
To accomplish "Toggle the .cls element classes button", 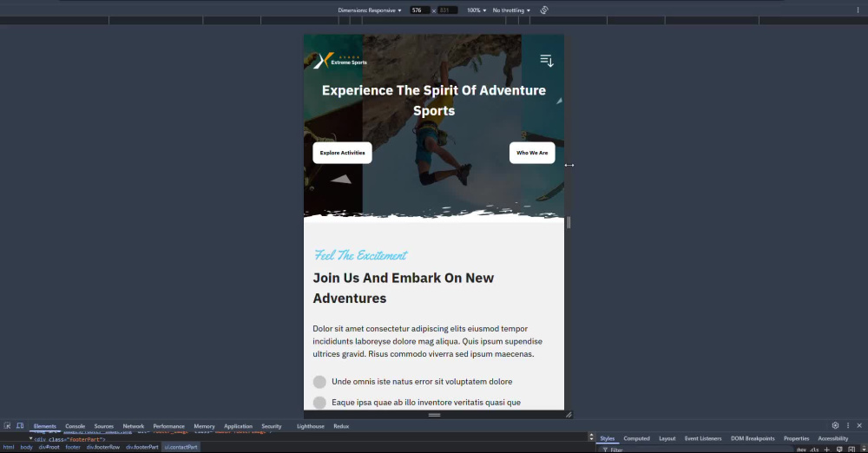I will [x=814, y=450].
